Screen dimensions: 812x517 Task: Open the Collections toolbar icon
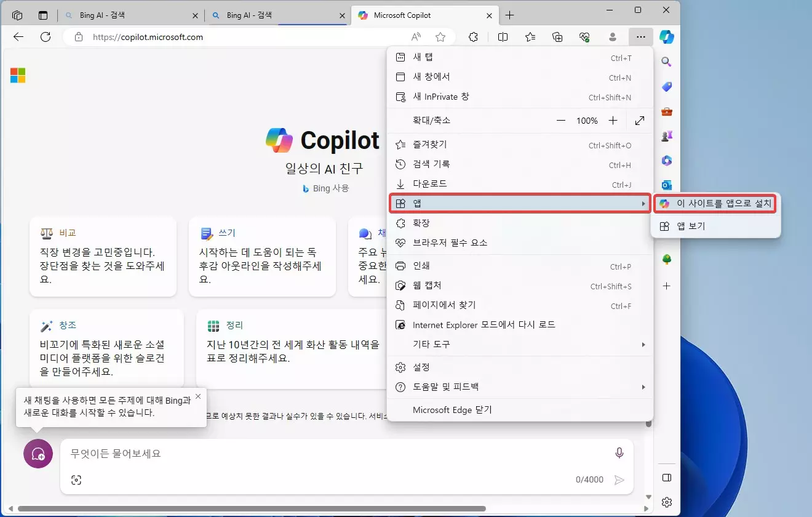[557, 37]
